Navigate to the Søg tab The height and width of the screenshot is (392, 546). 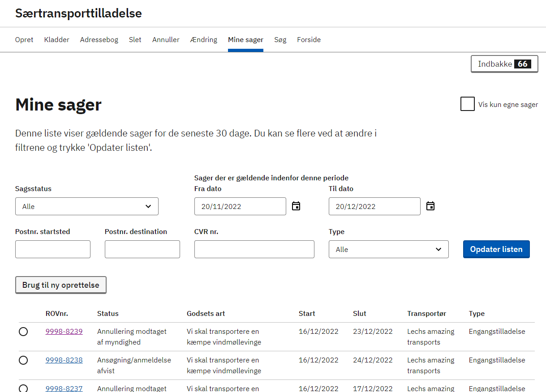tap(280, 40)
